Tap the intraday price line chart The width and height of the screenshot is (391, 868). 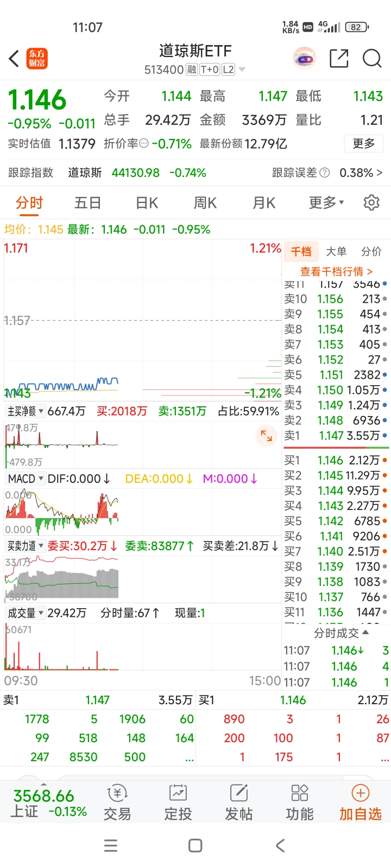[x=142, y=321]
